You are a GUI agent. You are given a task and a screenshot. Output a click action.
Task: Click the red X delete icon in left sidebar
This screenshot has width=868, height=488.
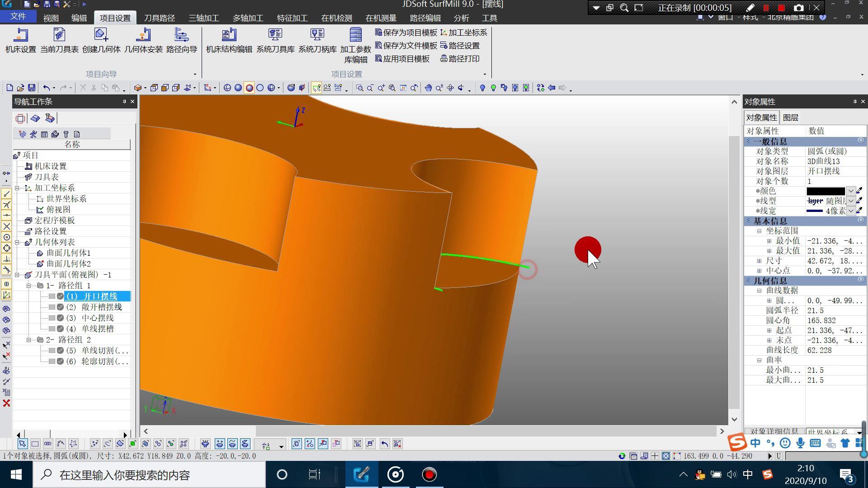click(6, 403)
